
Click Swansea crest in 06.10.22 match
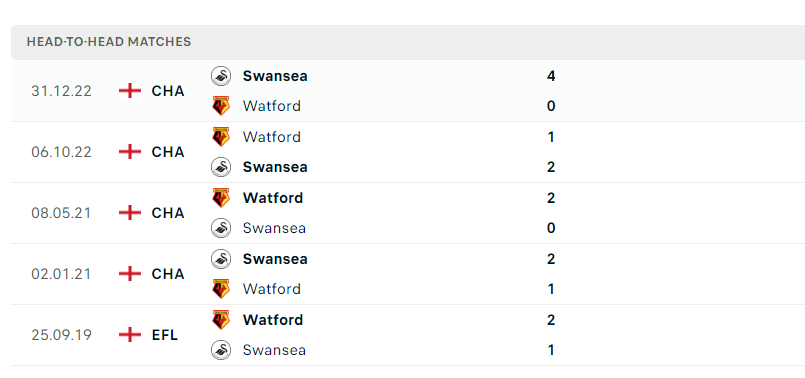coord(221,166)
